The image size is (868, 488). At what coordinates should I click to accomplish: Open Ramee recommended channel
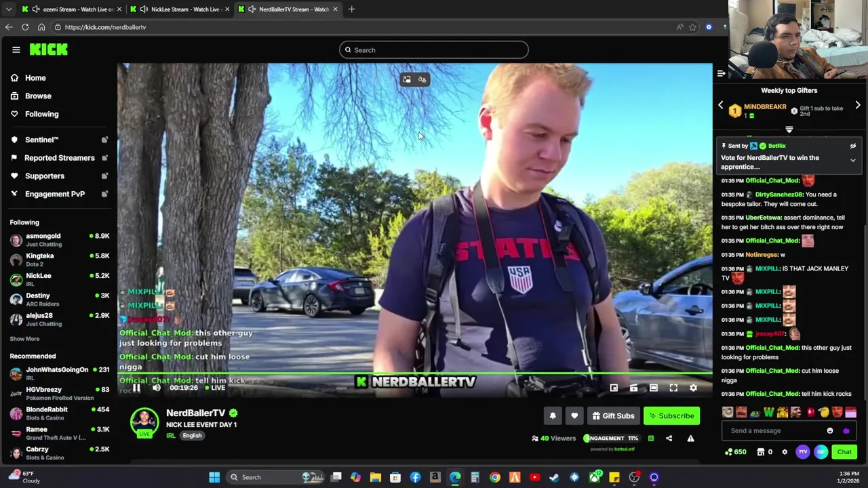(60, 433)
